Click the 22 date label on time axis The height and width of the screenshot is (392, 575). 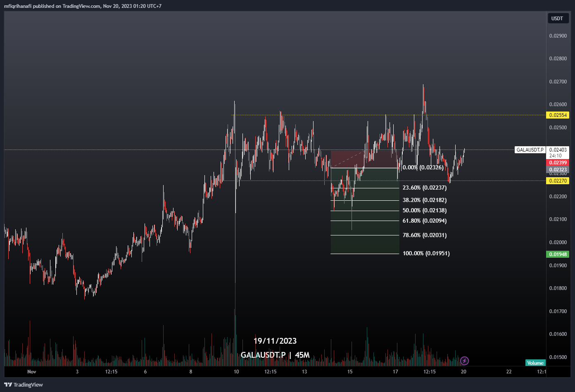509,372
